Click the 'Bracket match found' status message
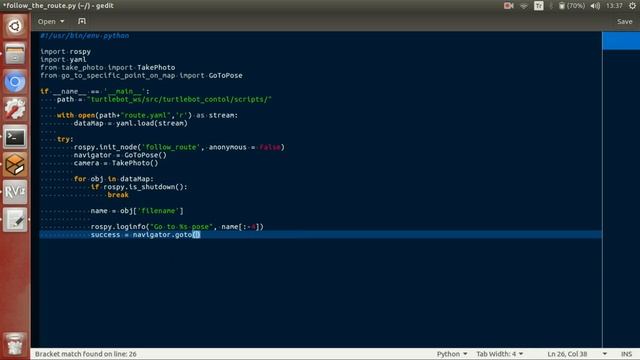 [x=86, y=354]
